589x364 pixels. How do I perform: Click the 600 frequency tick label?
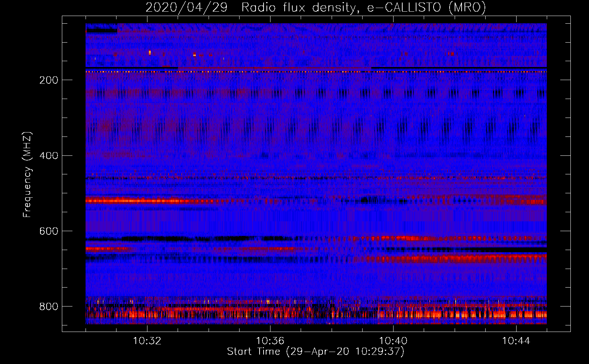click(x=49, y=232)
